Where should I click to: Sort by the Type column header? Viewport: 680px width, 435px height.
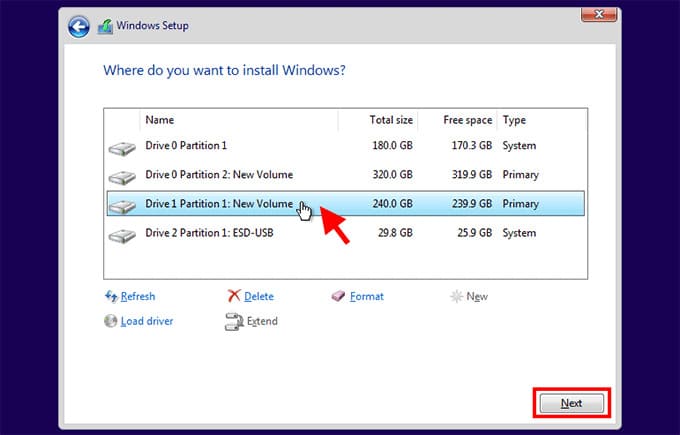point(514,120)
